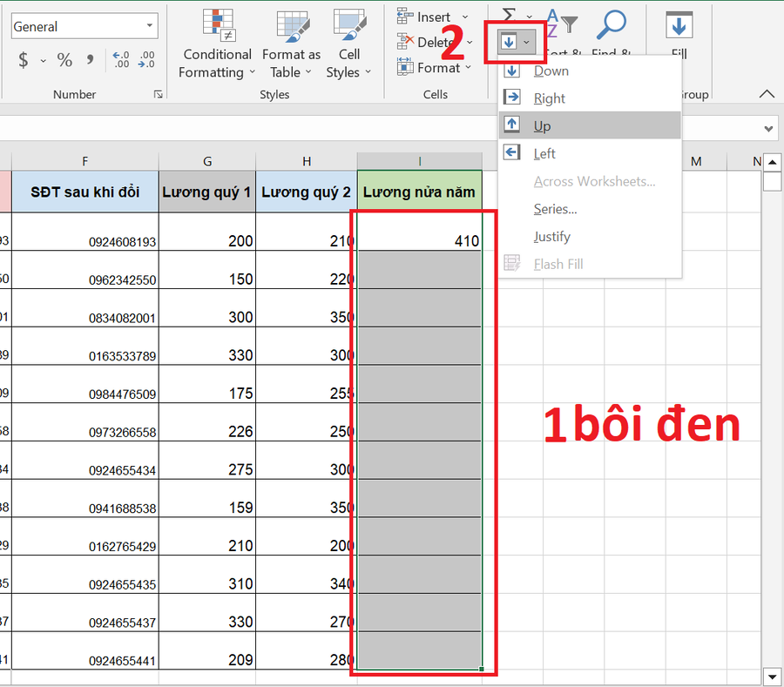Click the Accounting Number Format dollar icon
The height and width of the screenshot is (687, 784).
[x=23, y=60]
